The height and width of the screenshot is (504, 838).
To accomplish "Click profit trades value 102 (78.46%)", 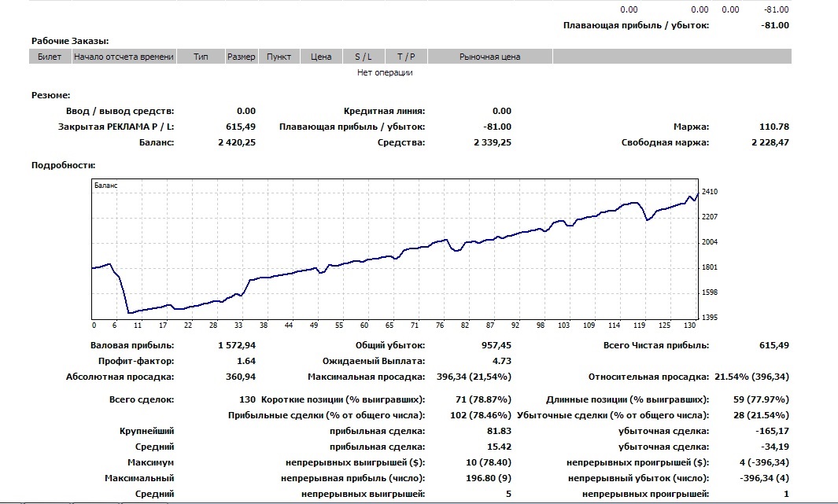I will click(481, 415).
